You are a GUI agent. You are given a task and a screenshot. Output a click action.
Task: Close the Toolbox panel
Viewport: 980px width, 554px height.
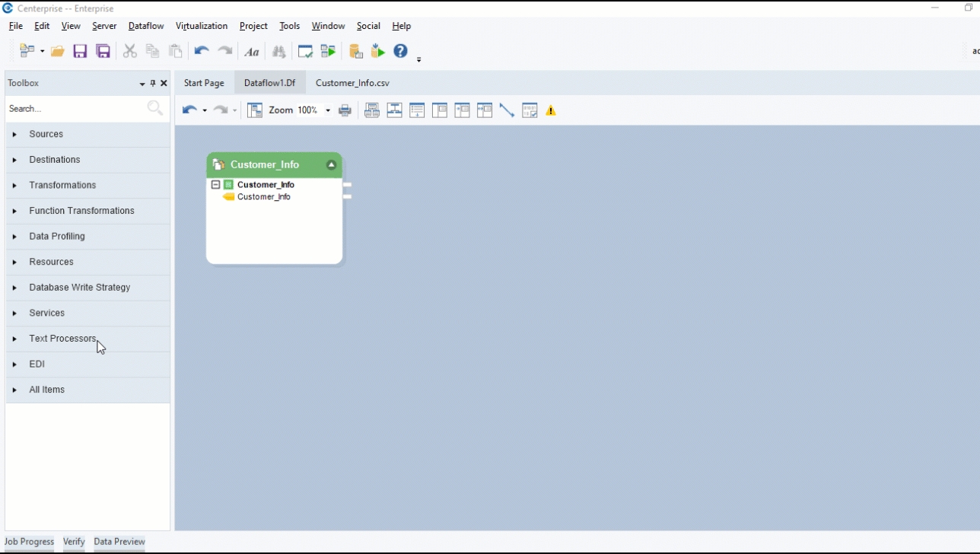click(x=164, y=83)
